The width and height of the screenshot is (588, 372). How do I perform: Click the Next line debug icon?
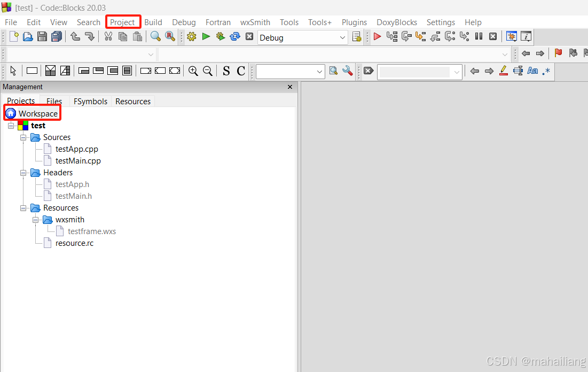coord(406,36)
